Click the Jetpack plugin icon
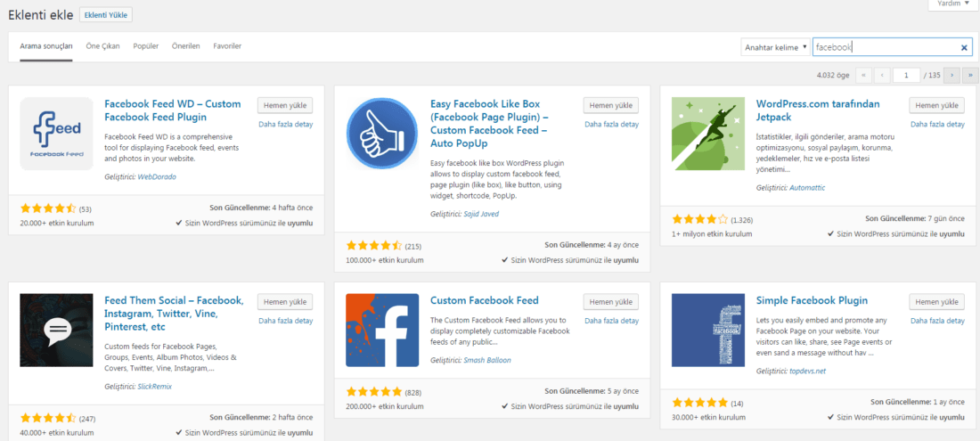Image resolution: width=980 pixels, height=441 pixels. pyautogui.click(x=708, y=134)
